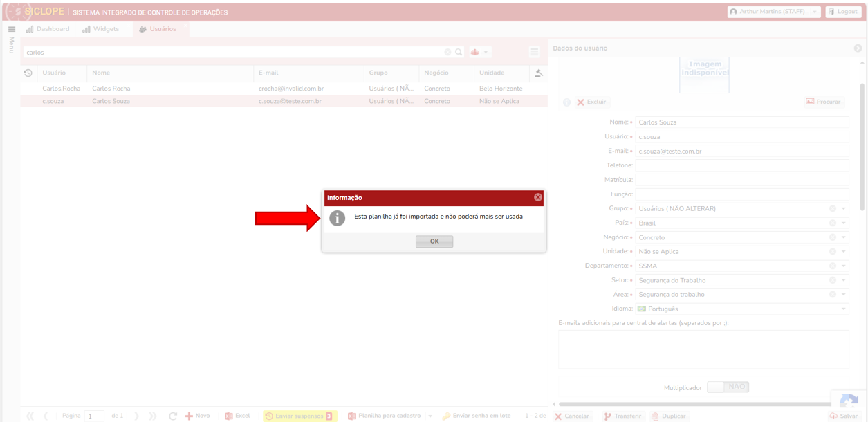Image resolution: width=868 pixels, height=422 pixels.
Task: Expand the Grupo dropdown
Action: coord(844,209)
